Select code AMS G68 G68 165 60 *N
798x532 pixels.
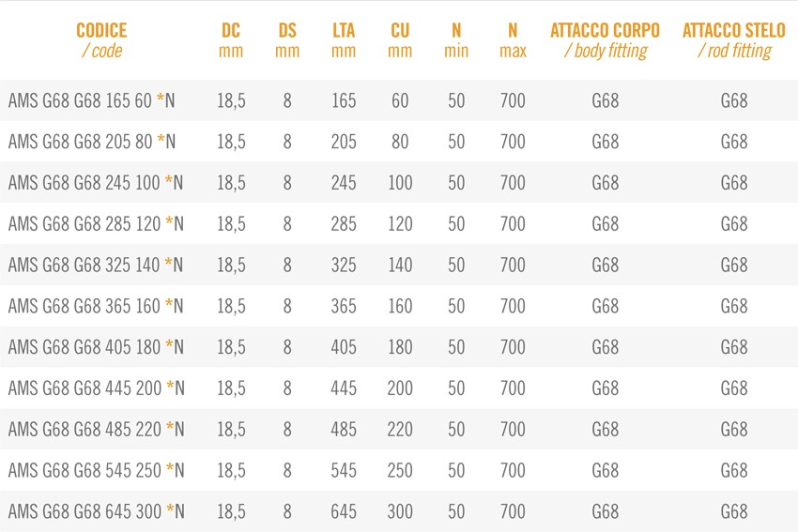(92, 100)
